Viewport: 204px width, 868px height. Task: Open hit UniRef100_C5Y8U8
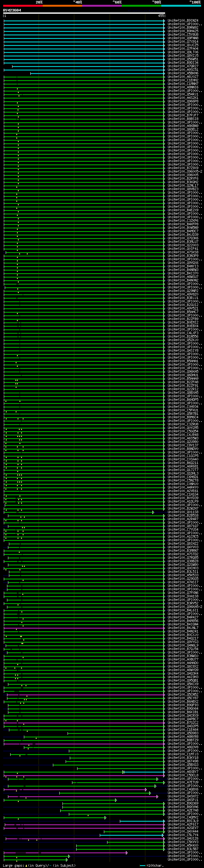183,35
